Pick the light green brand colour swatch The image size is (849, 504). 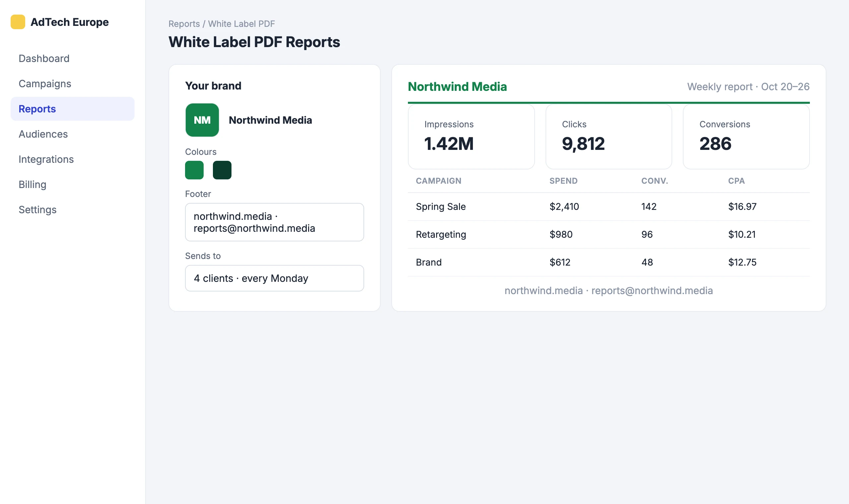pyautogui.click(x=194, y=170)
